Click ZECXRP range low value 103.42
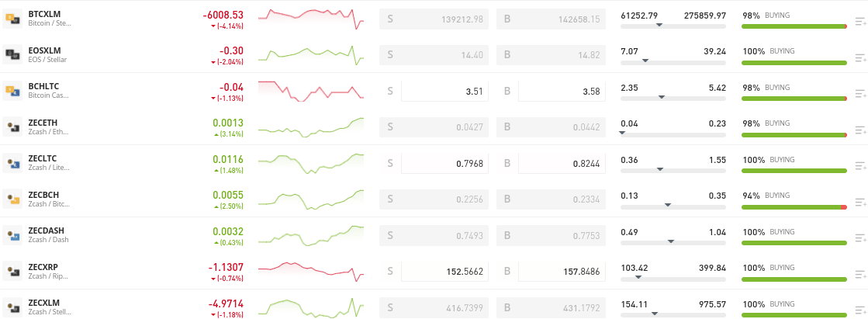The height and width of the screenshot is (319, 868). click(x=635, y=268)
